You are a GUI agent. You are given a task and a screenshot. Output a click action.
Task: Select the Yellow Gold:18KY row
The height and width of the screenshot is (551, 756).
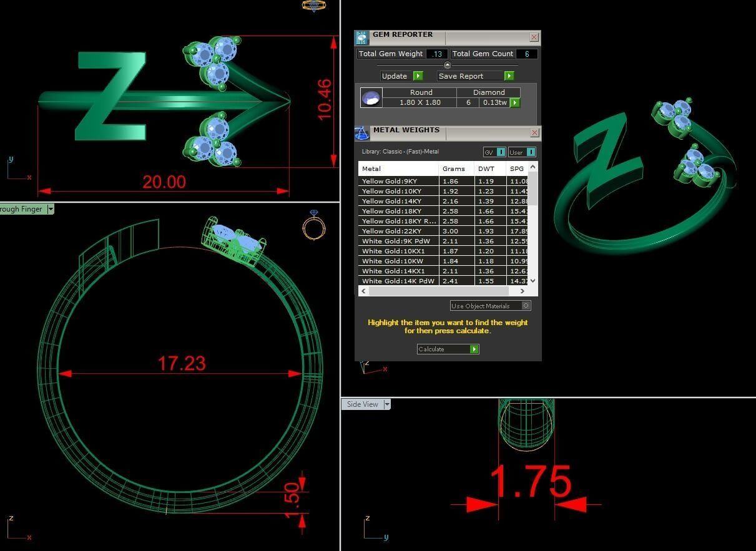[x=443, y=212]
